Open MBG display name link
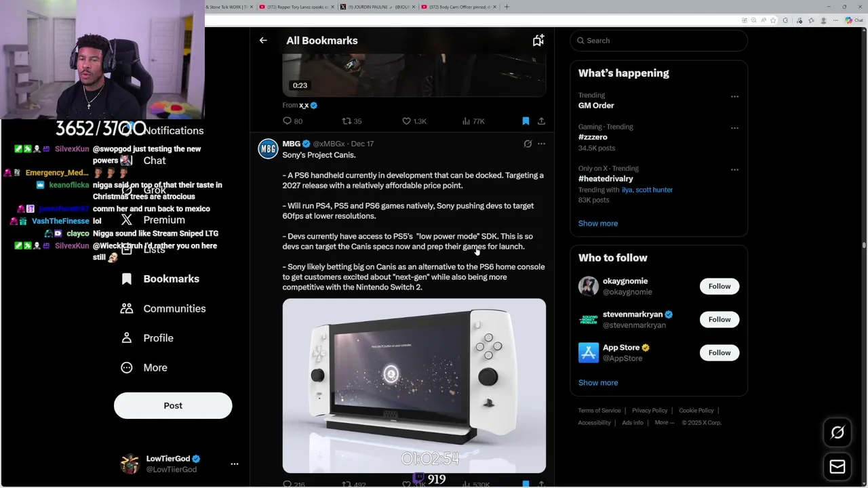Image resolution: width=868 pixels, height=488 pixels. click(x=292, y=144)
